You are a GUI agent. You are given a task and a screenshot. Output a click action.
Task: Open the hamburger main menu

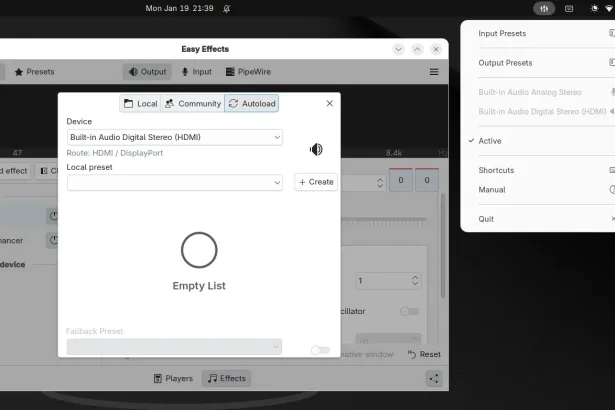pos(434,72)
